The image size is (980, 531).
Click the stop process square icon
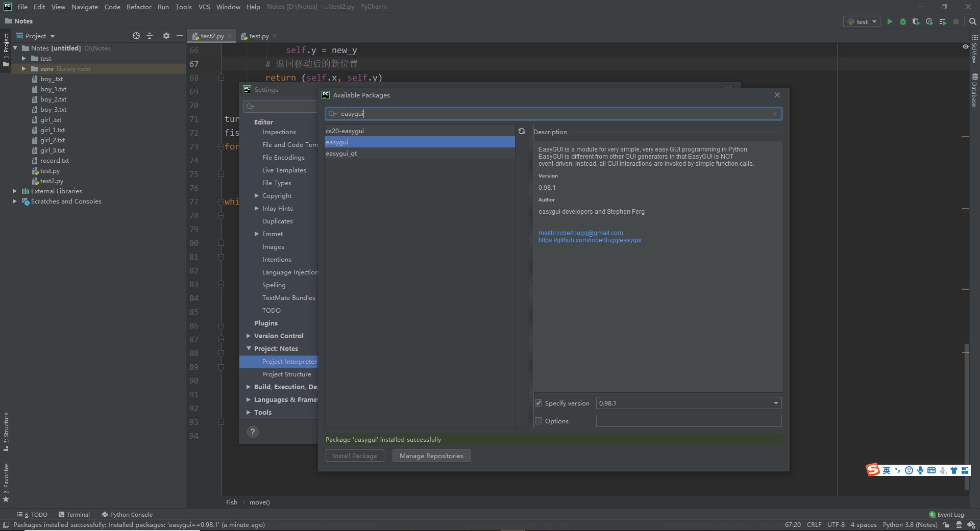pos(956,21)
